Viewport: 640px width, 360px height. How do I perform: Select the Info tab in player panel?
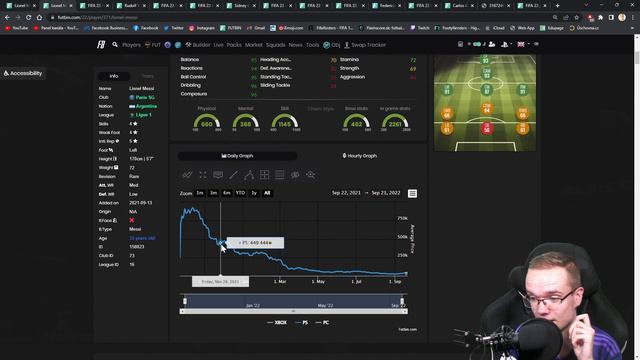pos(114,76)
